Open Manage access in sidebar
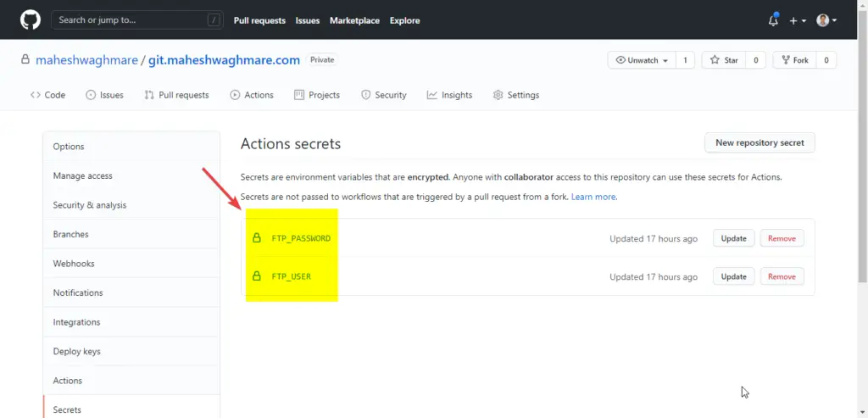This screenshot has height=418, width=868. 131,176
